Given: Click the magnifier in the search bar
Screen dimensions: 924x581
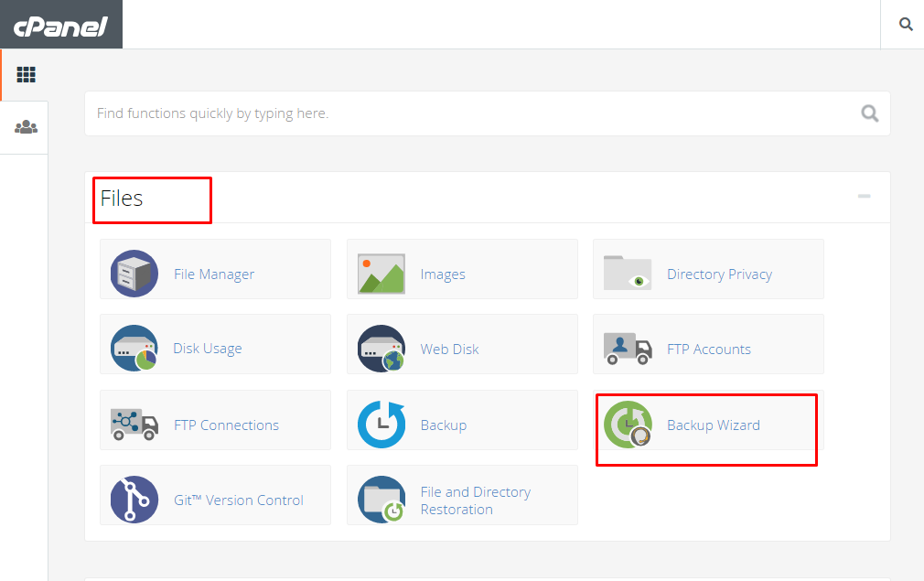Looking at the screenshot, I should pyautogui.click(x=868, y=113).
